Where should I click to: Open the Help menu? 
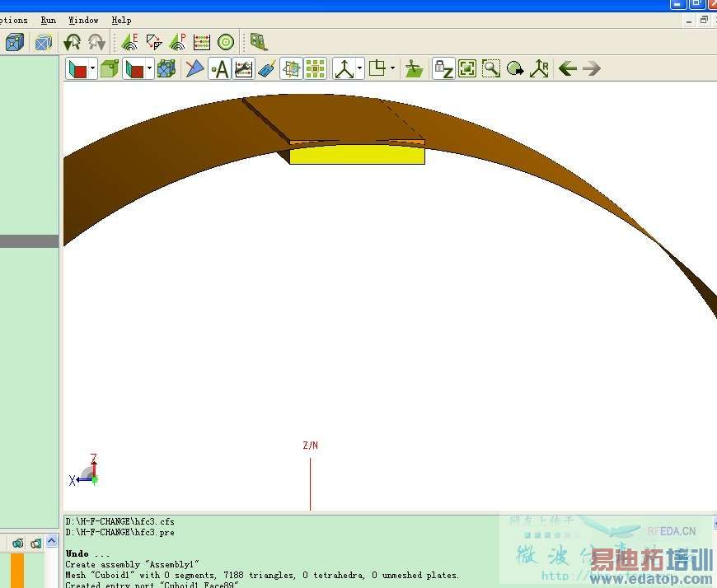[x=121, y=20]
